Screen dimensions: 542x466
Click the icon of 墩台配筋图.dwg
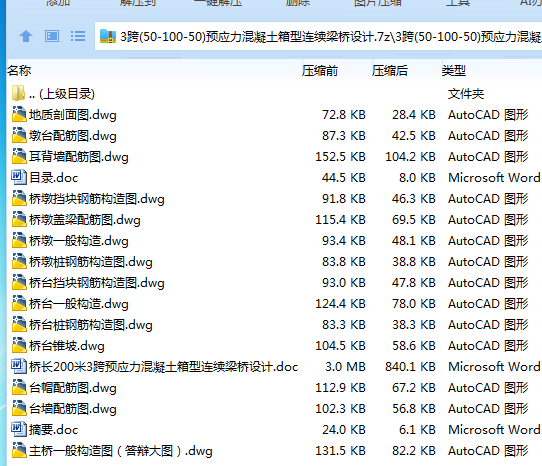[x=19, y=136]
